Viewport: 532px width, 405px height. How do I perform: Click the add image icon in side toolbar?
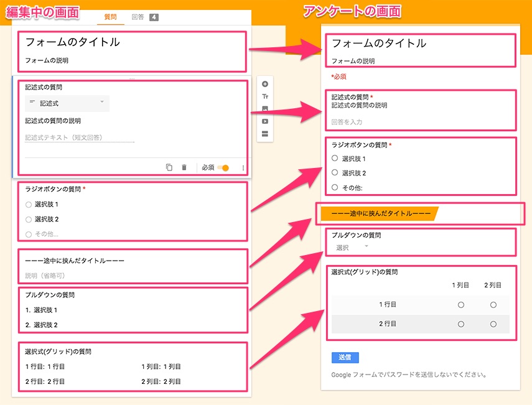pos(265,109)
